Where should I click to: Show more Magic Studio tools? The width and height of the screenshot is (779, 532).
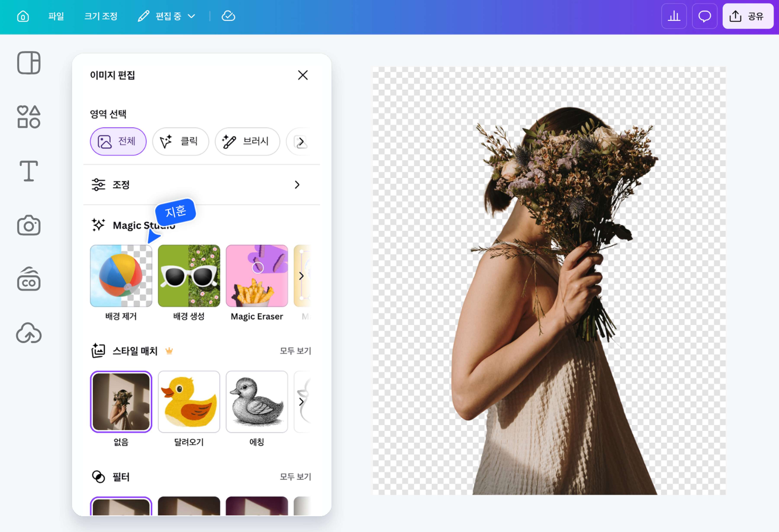click(x=301, y=276)
